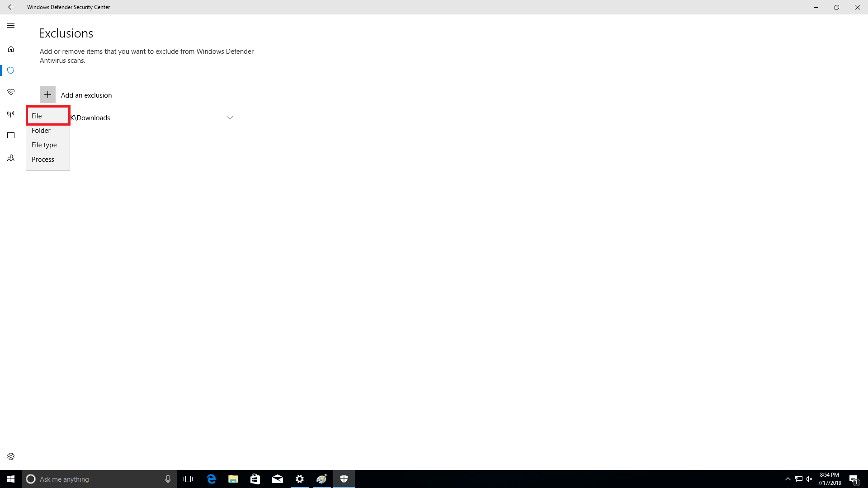Open Family options sidebar icon

tap(11, 158)
